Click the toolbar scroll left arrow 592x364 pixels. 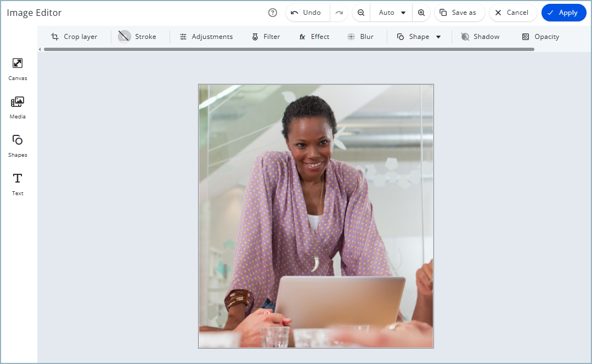coord(40,49)
